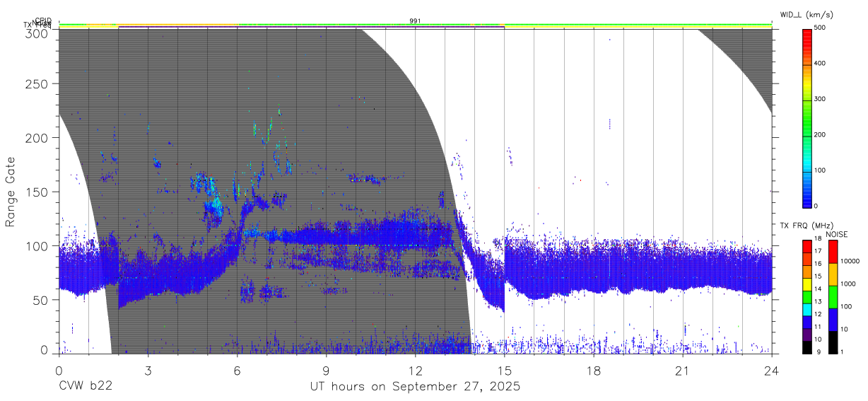
Task: Click the 200 tick on Range Gate axis
Action: 36,138
